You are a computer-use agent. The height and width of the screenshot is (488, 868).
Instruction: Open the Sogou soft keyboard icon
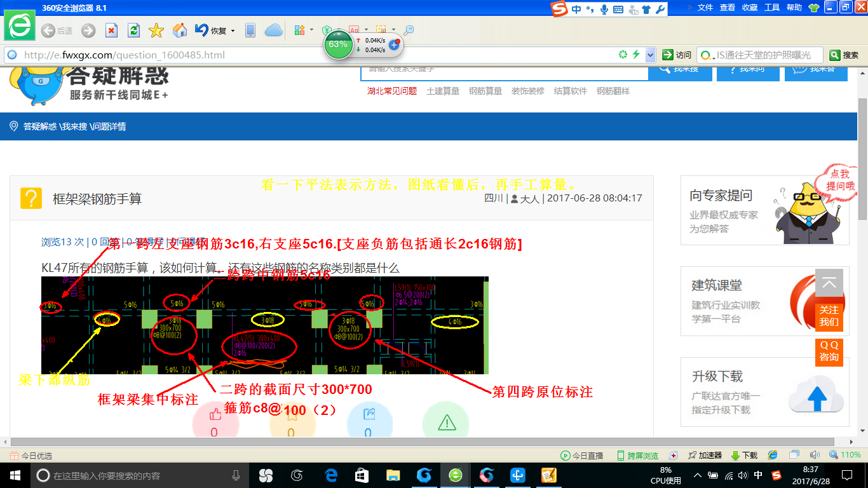point(618,9)
